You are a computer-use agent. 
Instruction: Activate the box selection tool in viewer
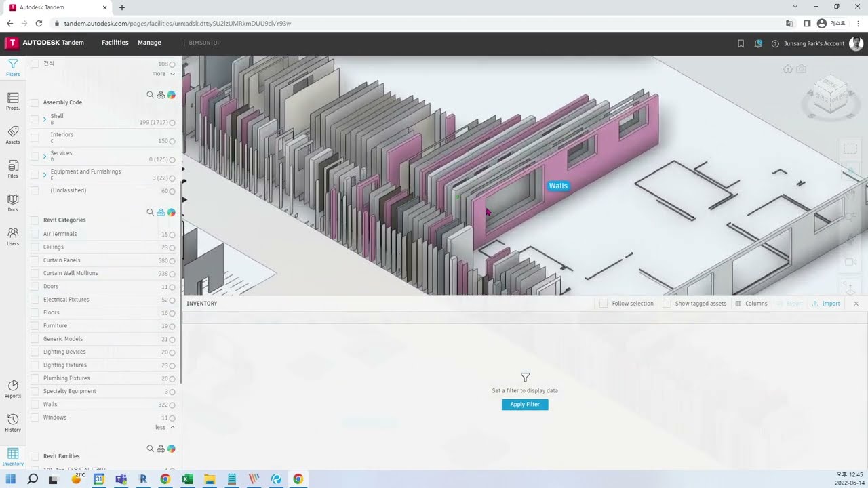point(850,148)
